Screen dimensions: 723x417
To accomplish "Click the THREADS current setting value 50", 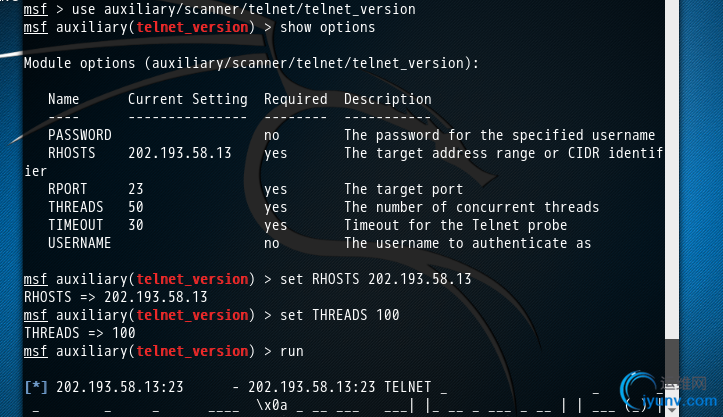I will coord(136,207).
